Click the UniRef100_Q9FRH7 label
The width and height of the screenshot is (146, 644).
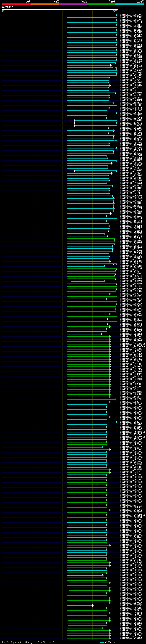coord(131,75)
